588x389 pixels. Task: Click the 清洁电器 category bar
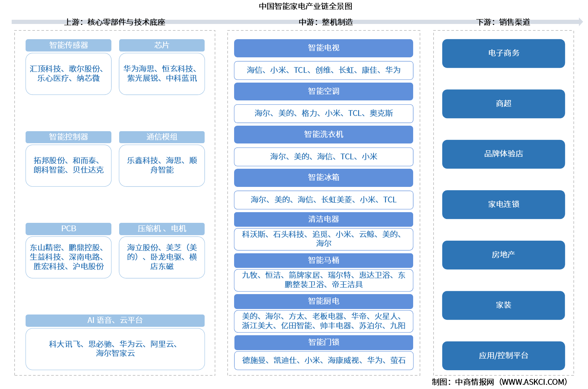pyautogui.click(x=323, y=219)
